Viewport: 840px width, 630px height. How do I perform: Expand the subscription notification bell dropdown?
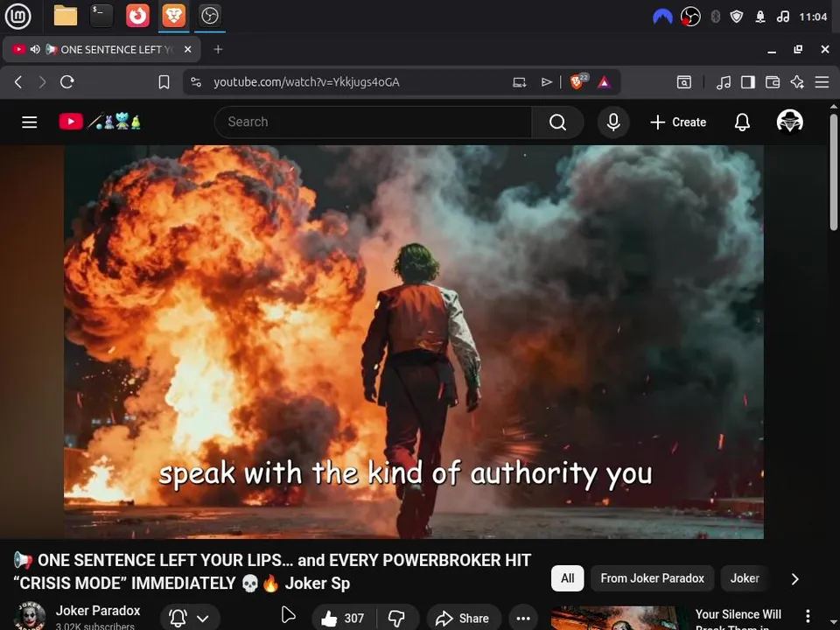point(190,619)
